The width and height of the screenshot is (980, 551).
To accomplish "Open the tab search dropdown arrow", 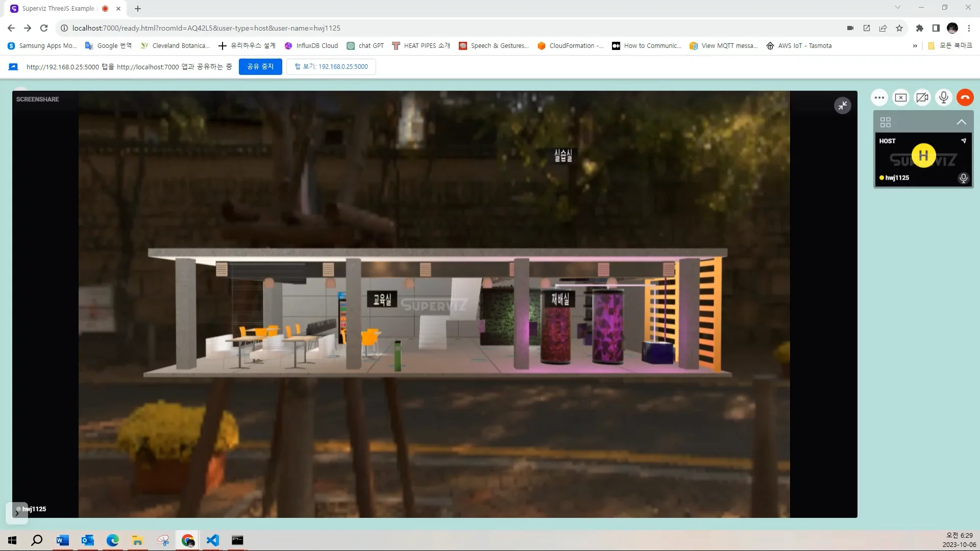I will tap(898, 8).
